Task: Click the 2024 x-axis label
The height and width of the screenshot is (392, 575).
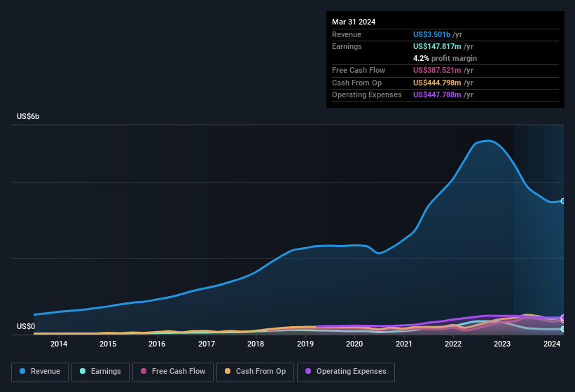Action: tap(551, 344)
